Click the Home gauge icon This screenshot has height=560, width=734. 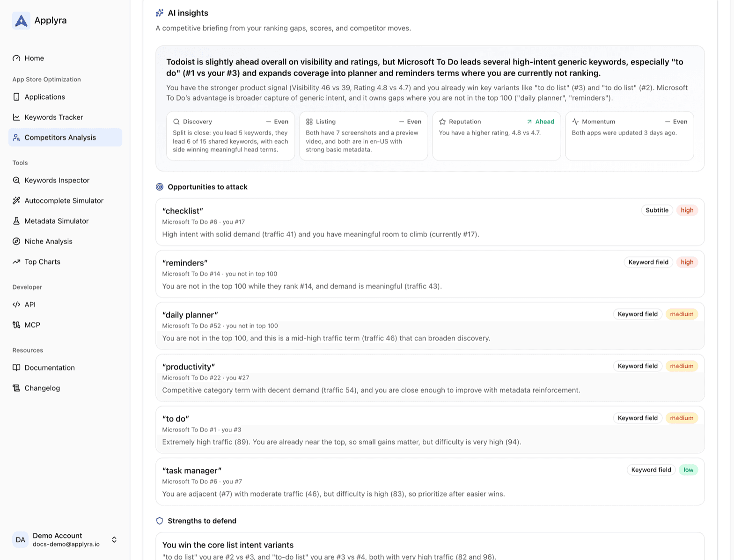[x=16, y=58]
